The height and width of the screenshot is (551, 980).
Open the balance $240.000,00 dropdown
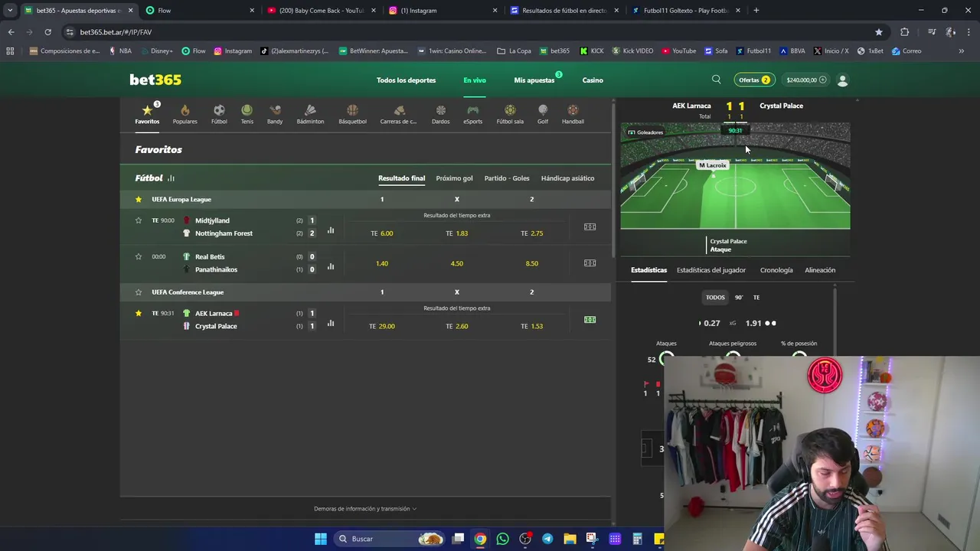(806, 80)
